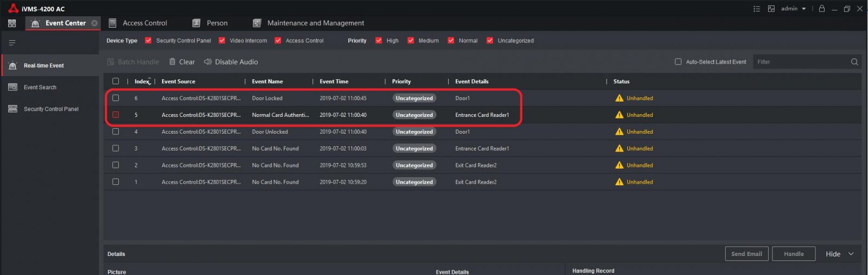Click the task list icon in the title bar
Screen dimensions: 868x275
pyautogui.click(x=757, y=9)
